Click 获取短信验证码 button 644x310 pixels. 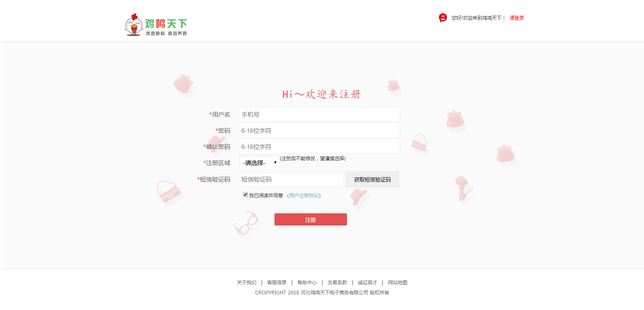(372, 180)
